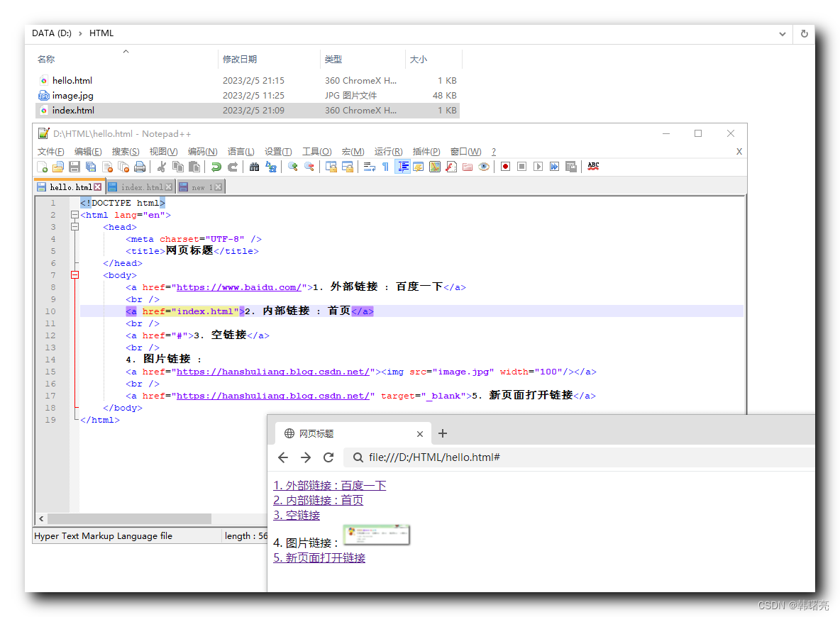Collapse the html fold marker on line 2
Screen dimensions: 840x617
point(75,215)
